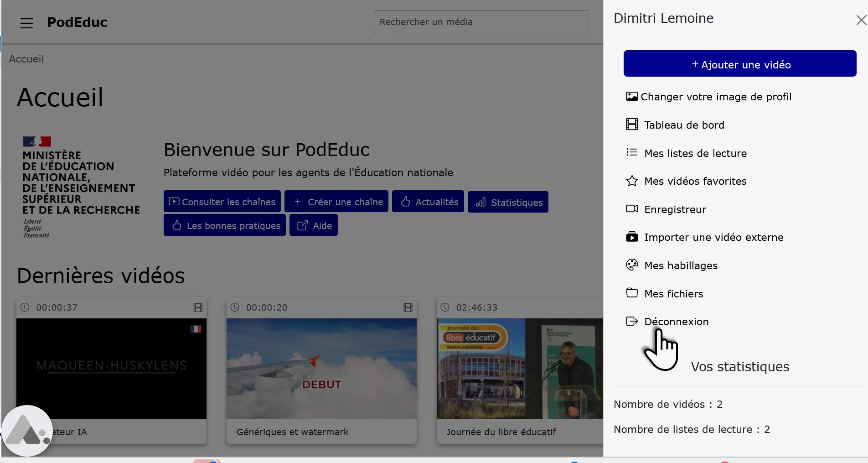Image resolution: width=868 pixels, height=463 pixels.
Task: Click the folder icon for Mes fichiers
Action: [x=632, y=293]
